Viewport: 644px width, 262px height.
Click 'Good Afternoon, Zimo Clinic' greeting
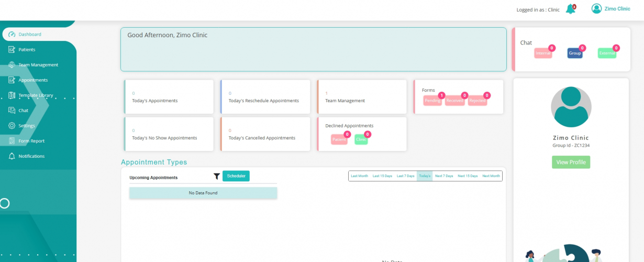point(168,35)
